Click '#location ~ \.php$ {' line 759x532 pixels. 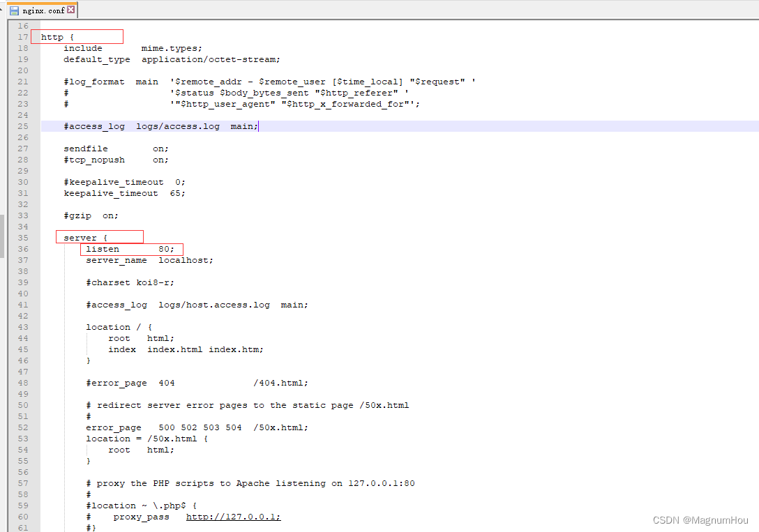click(x=142, y=506)
